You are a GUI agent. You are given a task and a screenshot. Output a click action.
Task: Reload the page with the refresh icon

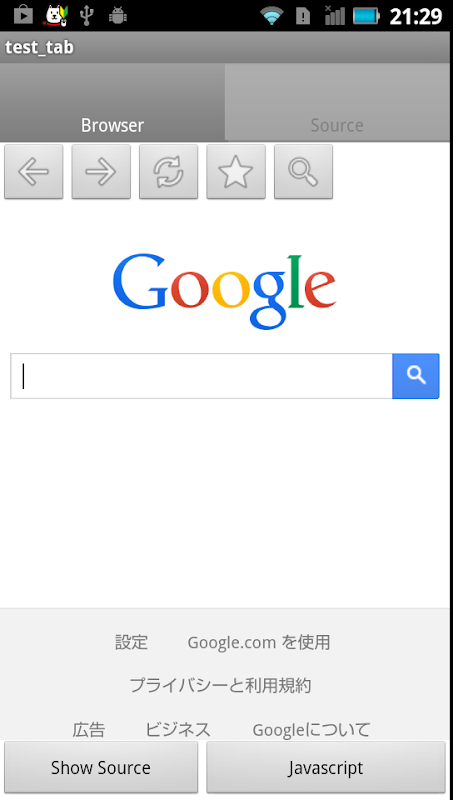(168, 171)
